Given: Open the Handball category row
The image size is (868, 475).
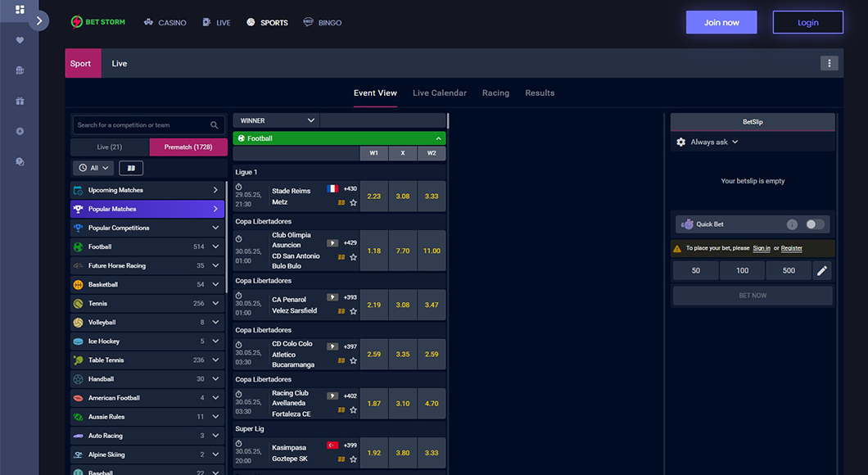Looking at the screenshot, I should 147,378.
